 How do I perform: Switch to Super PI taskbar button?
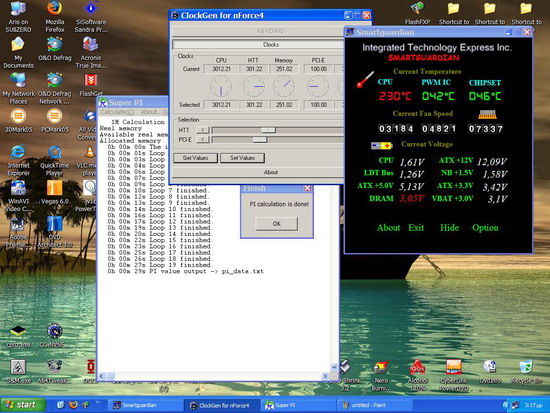tap(298, 405)
